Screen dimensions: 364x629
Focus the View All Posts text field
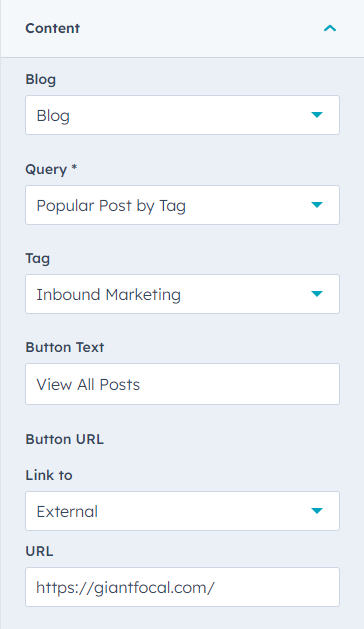tap(183, 384)
